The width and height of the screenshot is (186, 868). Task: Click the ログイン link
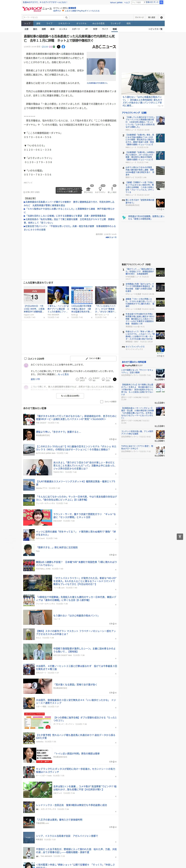[x=57, y=11]
